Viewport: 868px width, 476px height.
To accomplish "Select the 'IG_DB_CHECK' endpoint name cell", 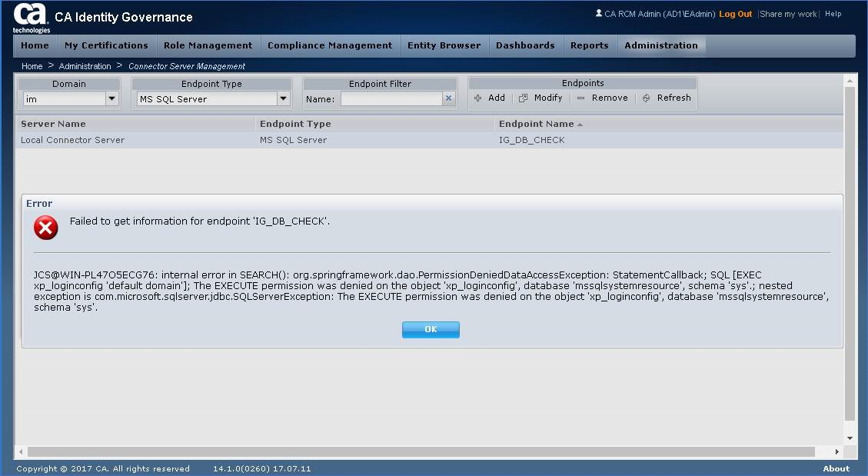I will click(532, 140).
